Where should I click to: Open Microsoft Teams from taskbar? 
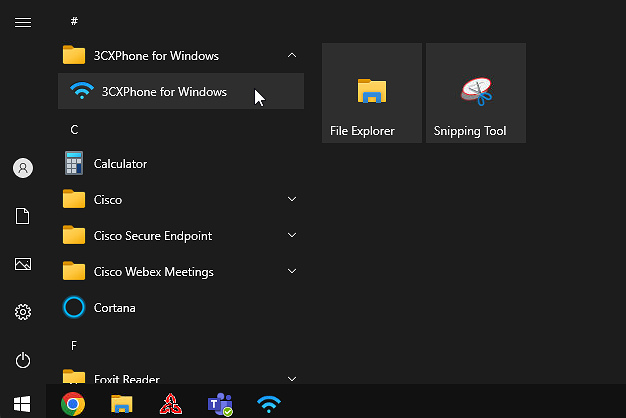point(220,404)
